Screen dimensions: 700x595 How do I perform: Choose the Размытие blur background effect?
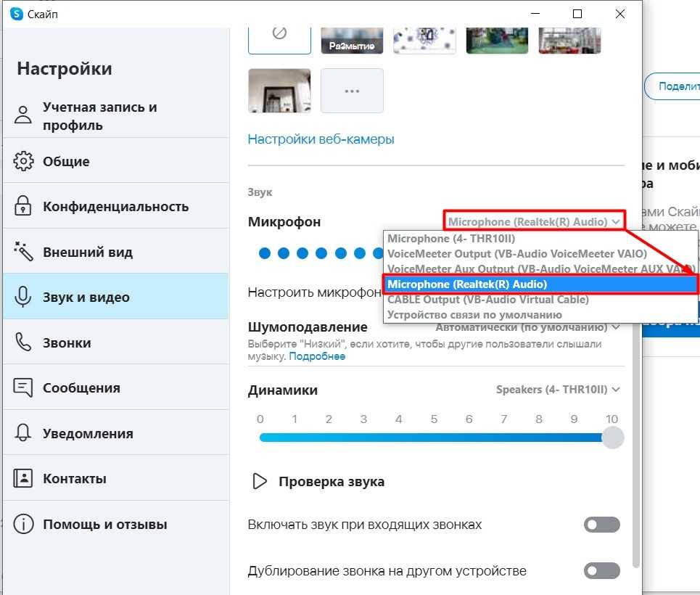(352, 41)
